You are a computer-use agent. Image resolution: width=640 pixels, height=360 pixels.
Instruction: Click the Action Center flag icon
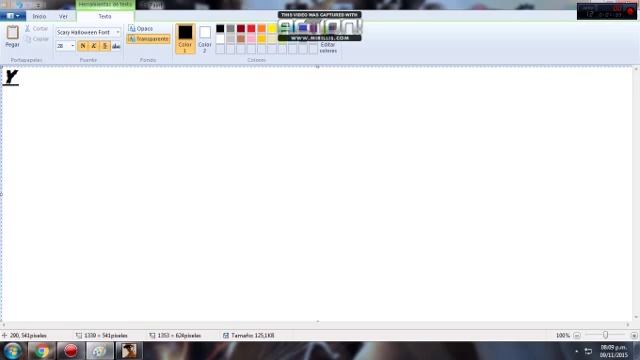coord(588,351)
